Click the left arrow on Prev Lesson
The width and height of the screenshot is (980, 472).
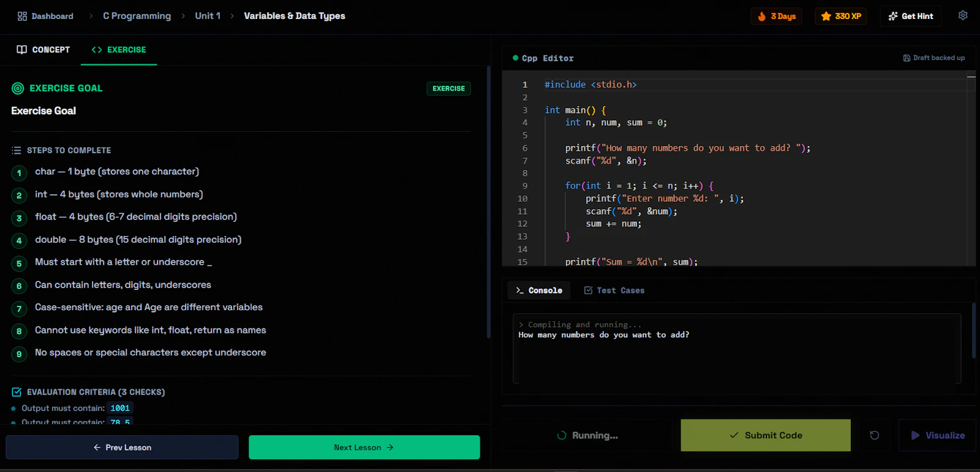click(x=97, y=447)
